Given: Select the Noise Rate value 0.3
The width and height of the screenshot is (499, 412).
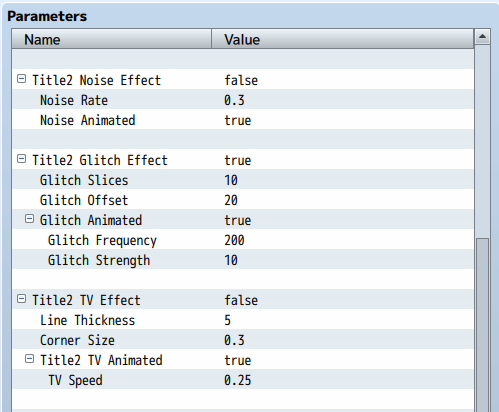Looking at the screenshot, I should pyautogui.click(x=234, y=100).
